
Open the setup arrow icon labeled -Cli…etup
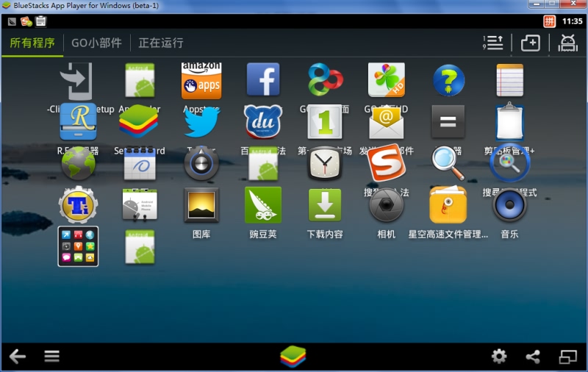77,81
